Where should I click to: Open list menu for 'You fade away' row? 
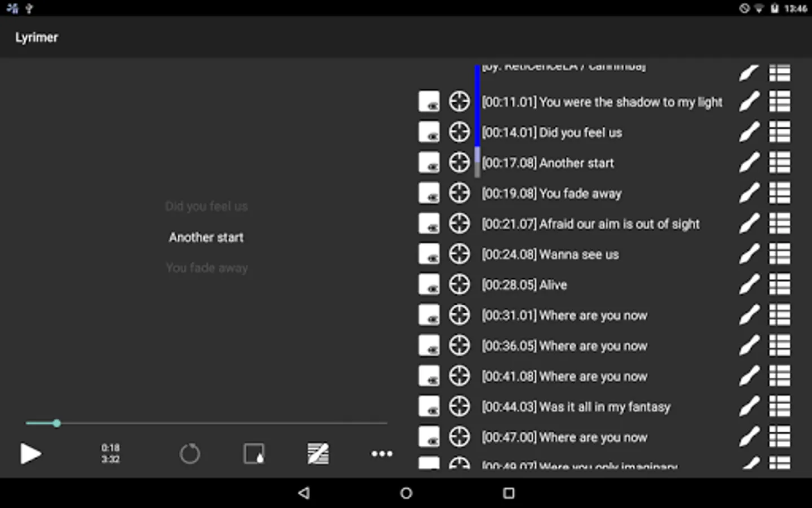[x=780, y=194]
